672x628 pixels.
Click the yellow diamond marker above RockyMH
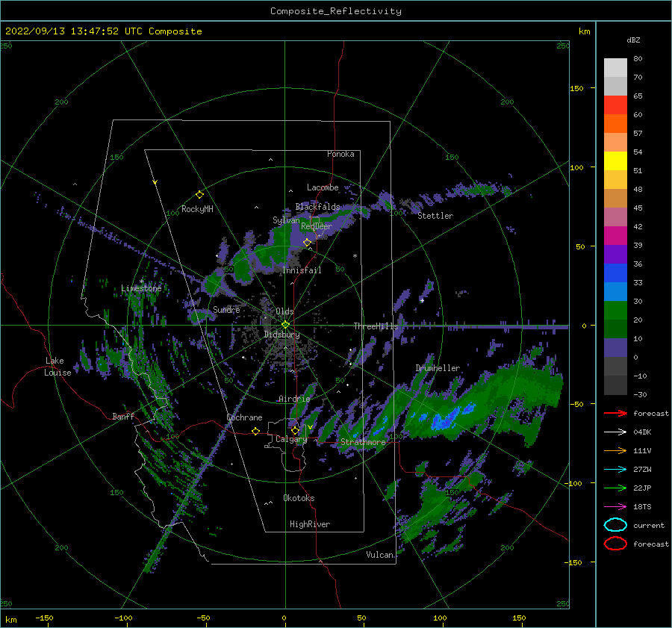coord(199,195)
